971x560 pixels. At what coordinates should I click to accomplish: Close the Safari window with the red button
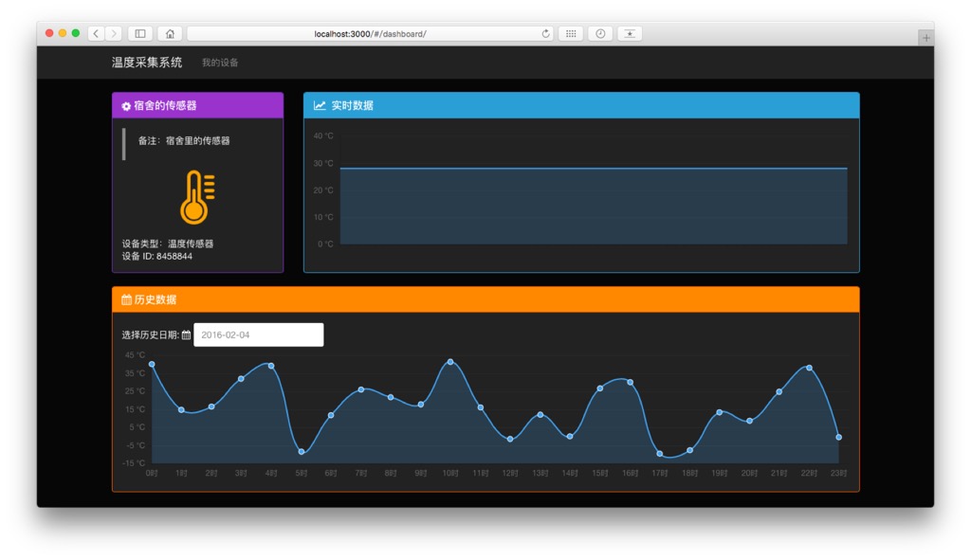coord(49,33)
